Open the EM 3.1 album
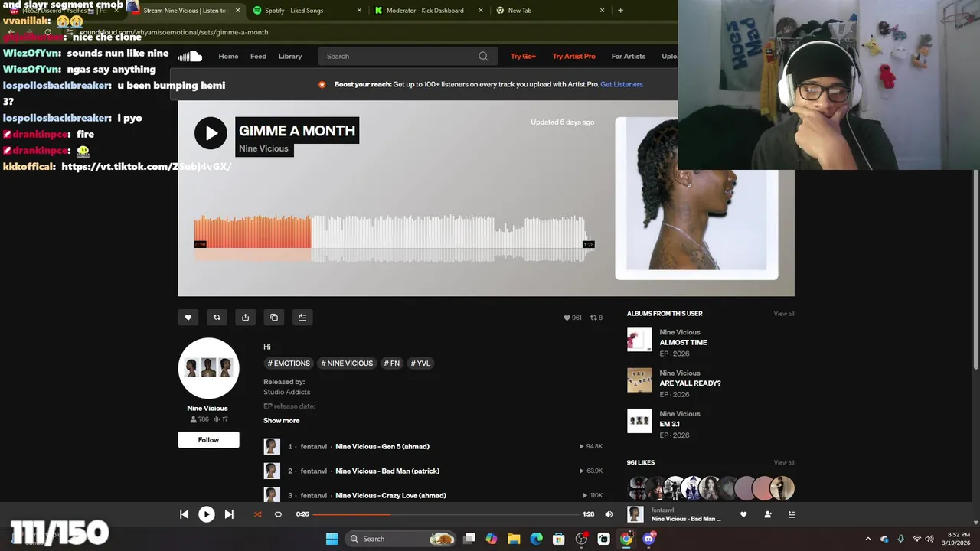 pos(670,424)
